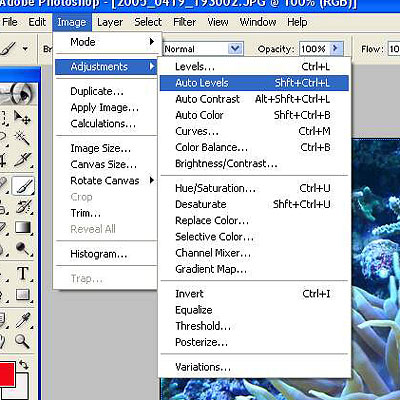Choose Histogram...
The height and width of the screenshot is (400, 400).
[106, 254]
